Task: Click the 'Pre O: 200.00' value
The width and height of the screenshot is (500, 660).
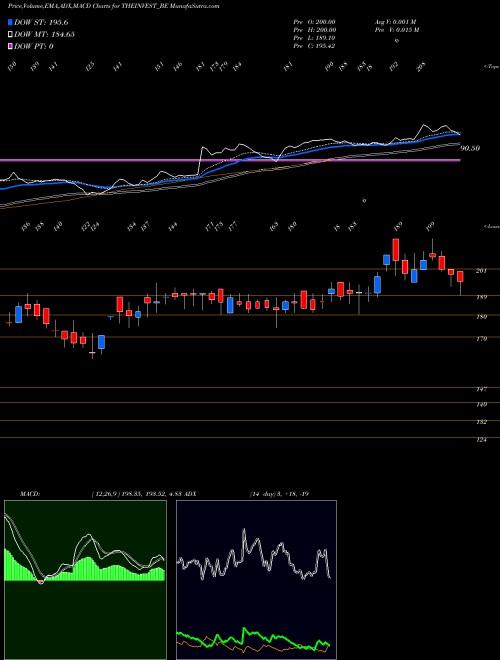Action: [x=314, y=22]
